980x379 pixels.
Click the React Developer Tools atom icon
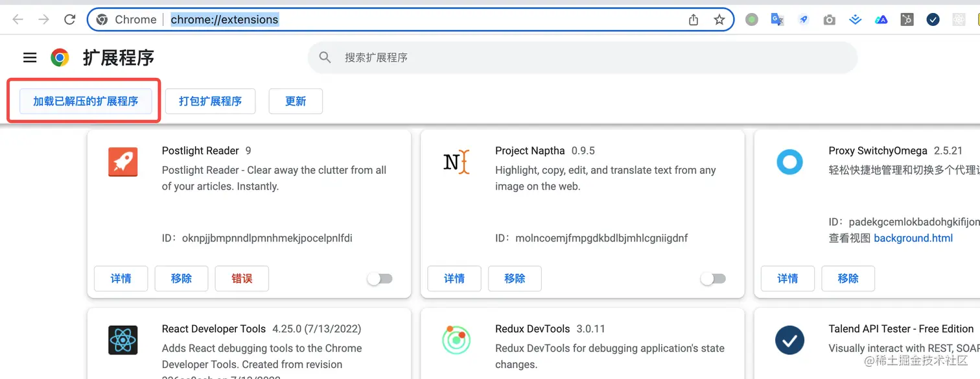[x=122, y=340]
